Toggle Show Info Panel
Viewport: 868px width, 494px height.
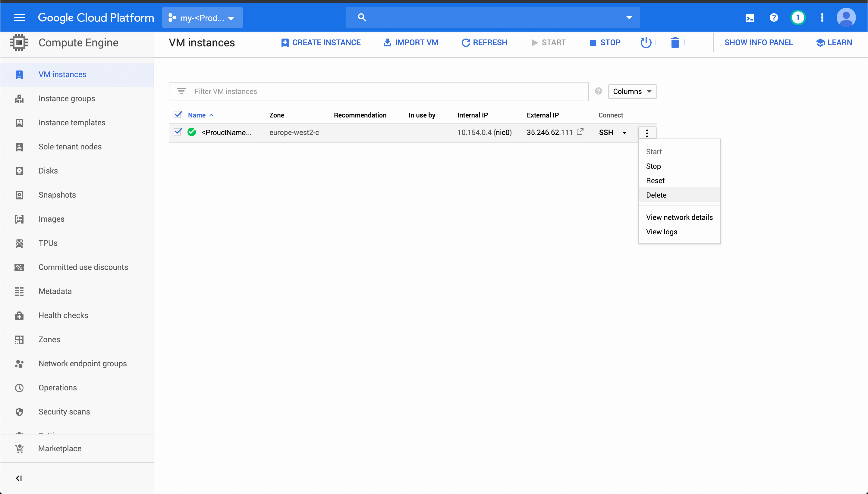[759, 42]
